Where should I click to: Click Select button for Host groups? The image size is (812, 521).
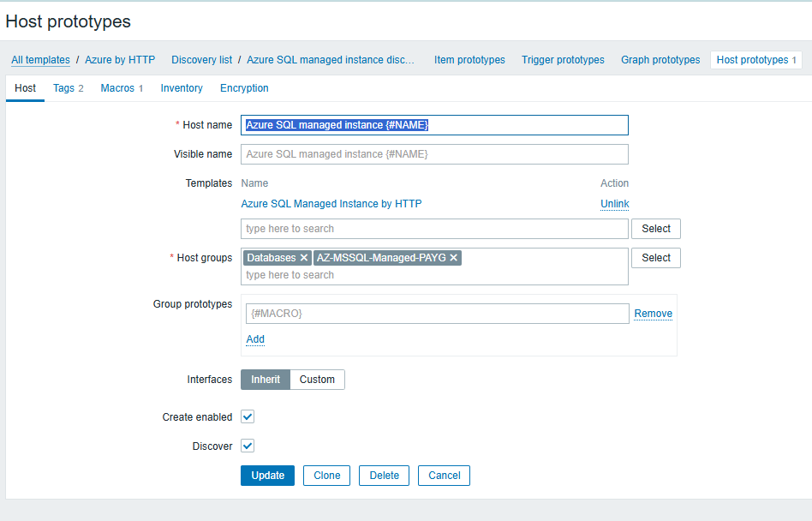coord(656,258)
